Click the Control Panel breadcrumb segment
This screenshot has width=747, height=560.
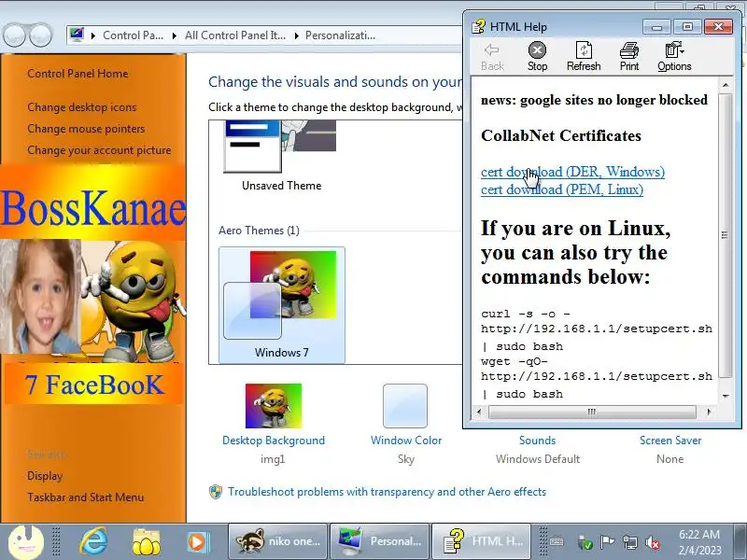[x=133, y=35]
